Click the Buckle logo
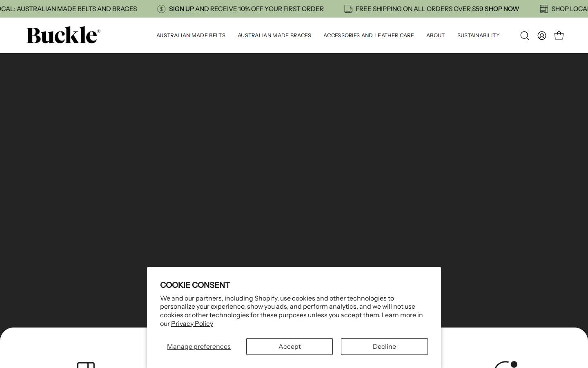588x368 pixels. (x=63, y=35)
